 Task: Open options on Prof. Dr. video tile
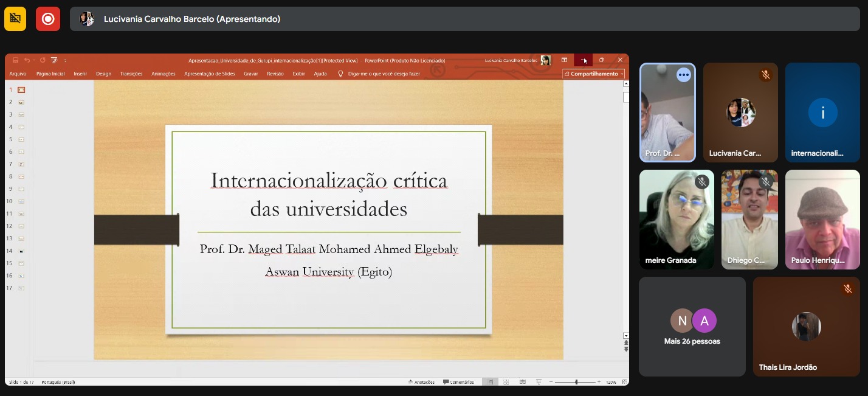click(x=684, y=75)
